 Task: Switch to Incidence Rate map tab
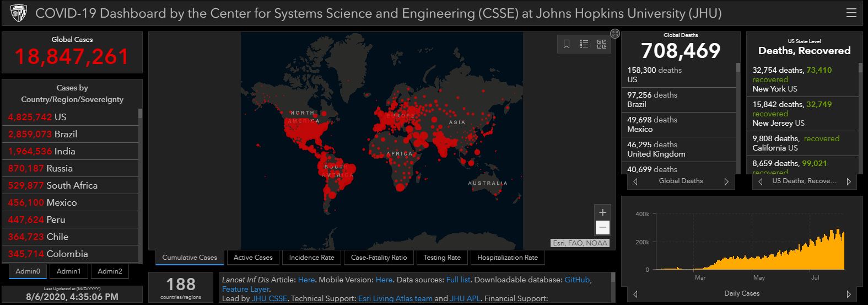[x=312, y=258]
